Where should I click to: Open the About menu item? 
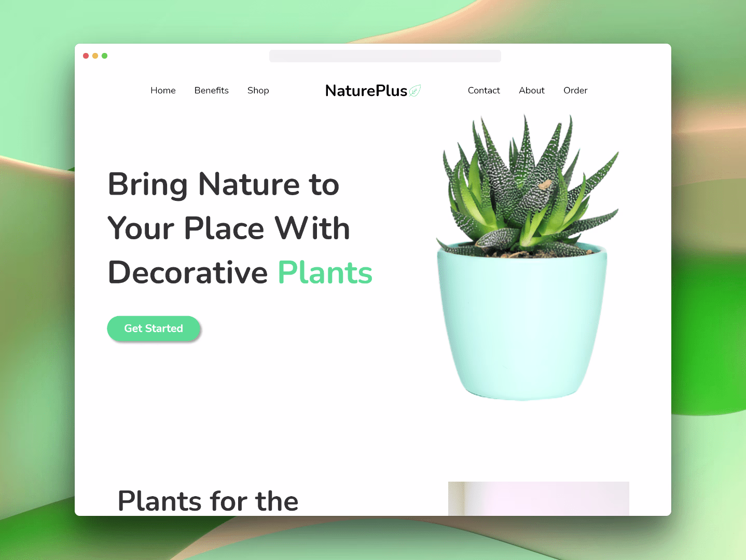click(531, 90)
